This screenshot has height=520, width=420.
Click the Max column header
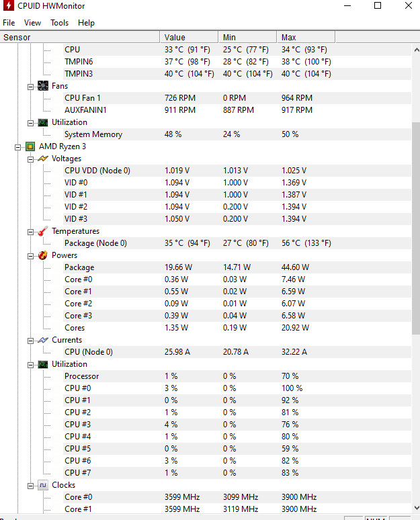(x=306, y=37)
